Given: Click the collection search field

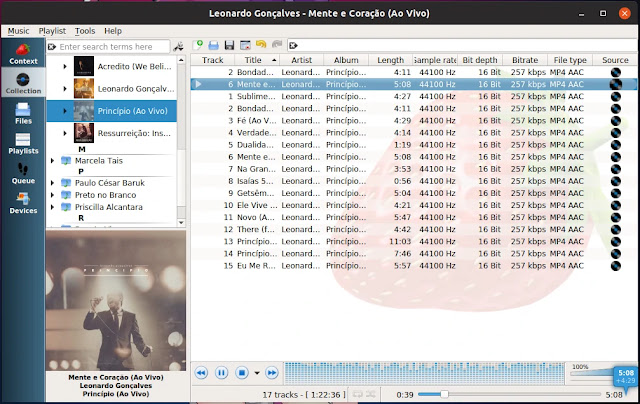Looking at the screenshot, I should coord(108,47).
